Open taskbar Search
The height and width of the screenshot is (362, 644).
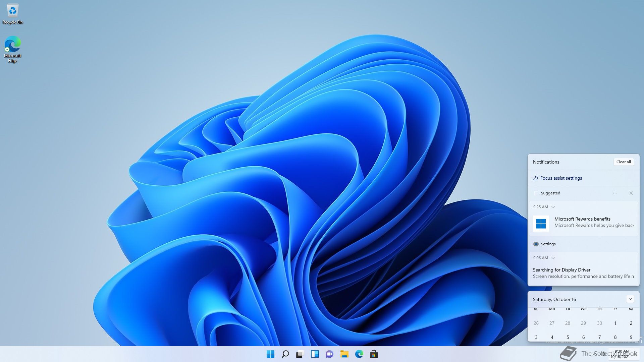click(x=285, y=354)
